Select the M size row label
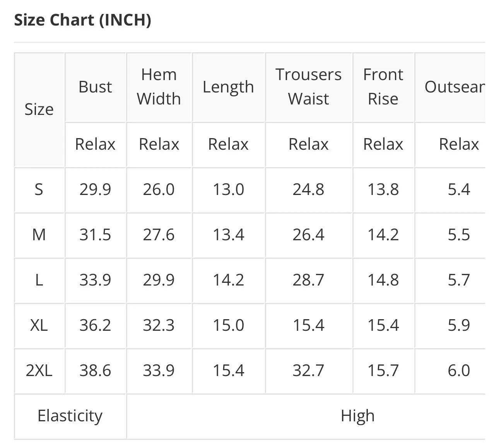Image resolution: width=499 pixels, height=448 pixels. [x=39, y=235]
